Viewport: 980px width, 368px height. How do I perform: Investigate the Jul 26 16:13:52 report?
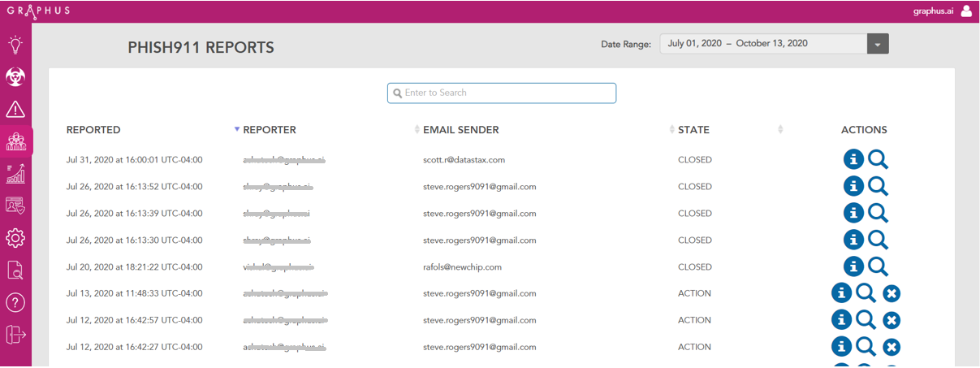click(x=878, y=186)
